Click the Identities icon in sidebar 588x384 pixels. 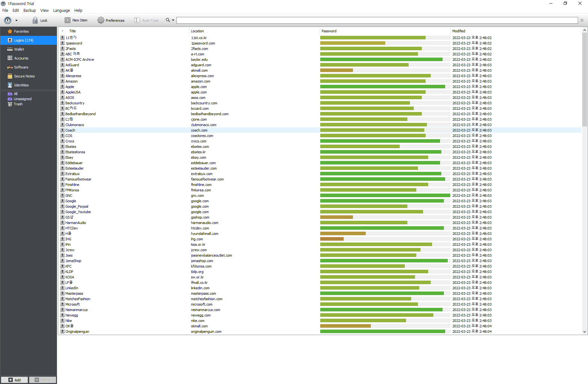[10, 85]
